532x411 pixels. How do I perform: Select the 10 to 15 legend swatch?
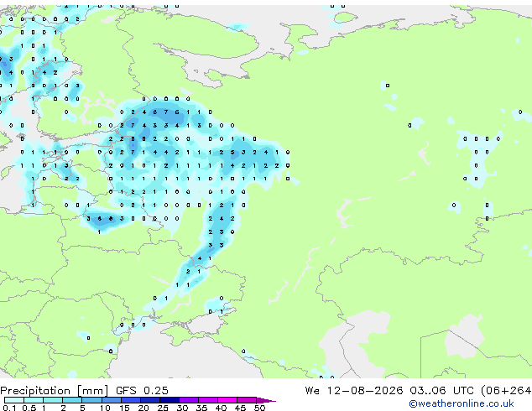point(111,400)
